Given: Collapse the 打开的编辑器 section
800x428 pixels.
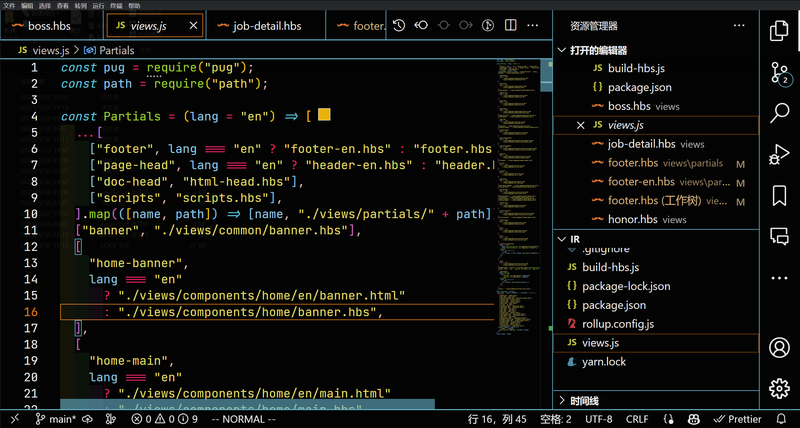Looking at the screenshot, I should pos(656,51).
